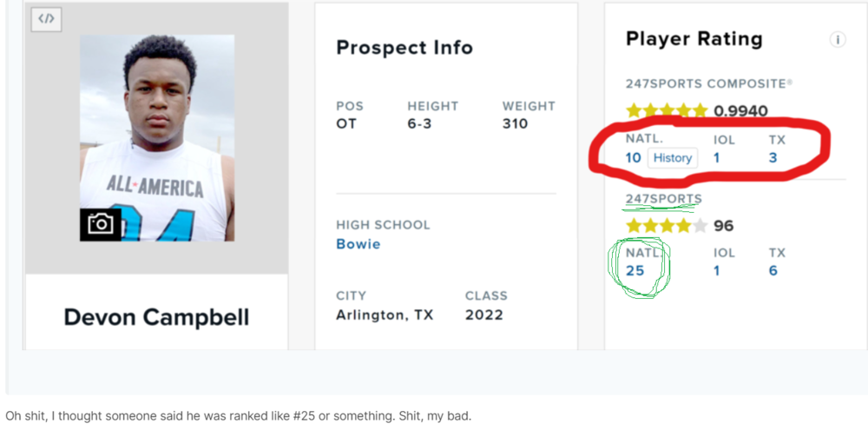Screen dimensions: 868x437
Task: Open the Bowie high school link
Action: tap(358, 244)
